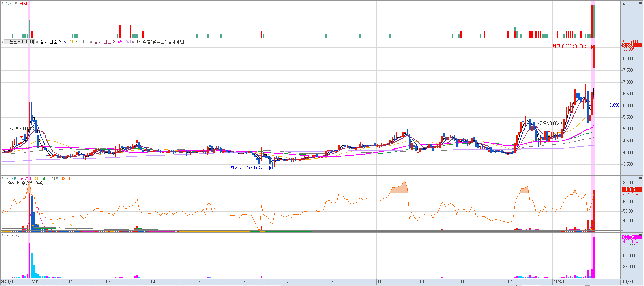Open the purple 종가 단순 8 legend

pyautogui.click(x=105, y=42)
